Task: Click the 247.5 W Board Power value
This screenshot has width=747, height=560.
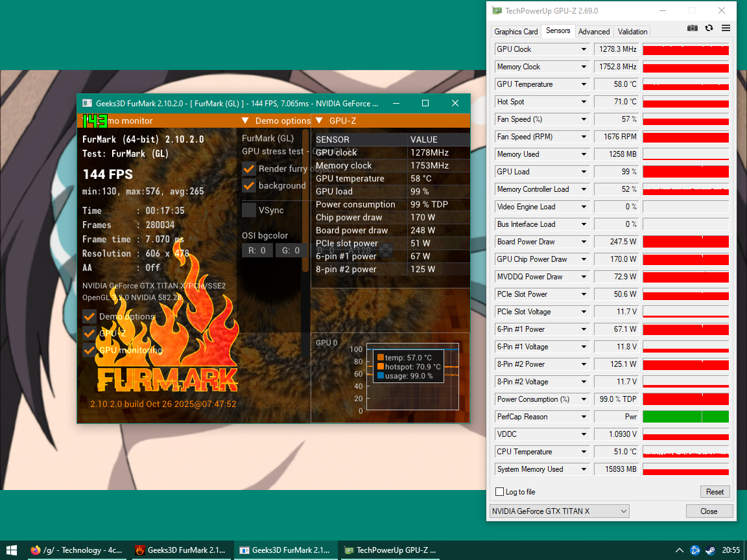Action: (617, 241)
